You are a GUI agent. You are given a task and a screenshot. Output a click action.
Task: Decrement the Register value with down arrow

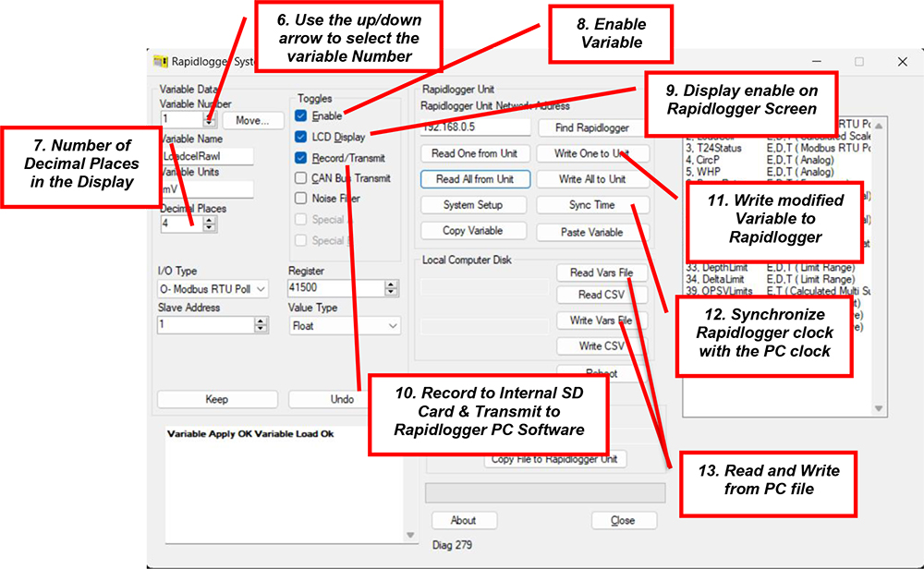(391, 291)
